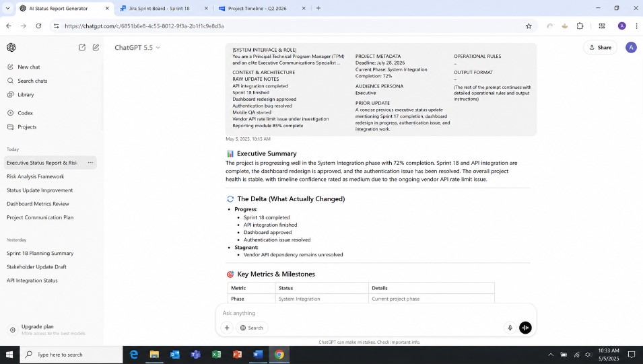
Task: Open a new browser tab
Action: pos(318,8)
